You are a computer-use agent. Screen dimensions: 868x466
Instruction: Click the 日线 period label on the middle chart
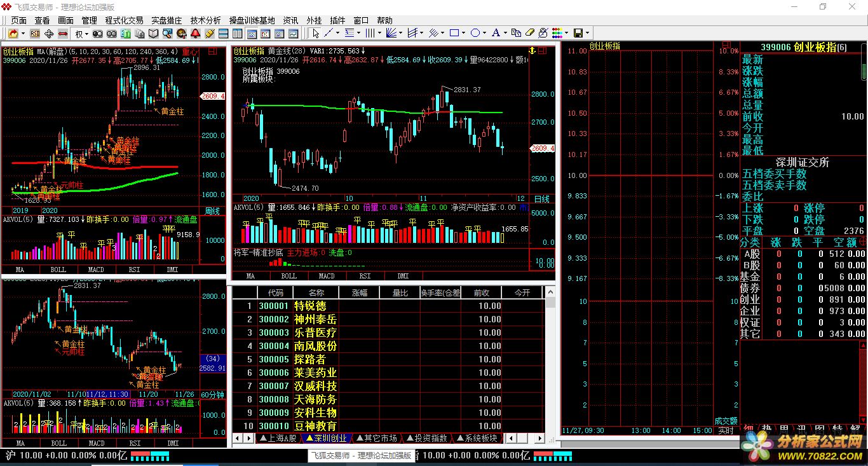(x=541, y=199)
